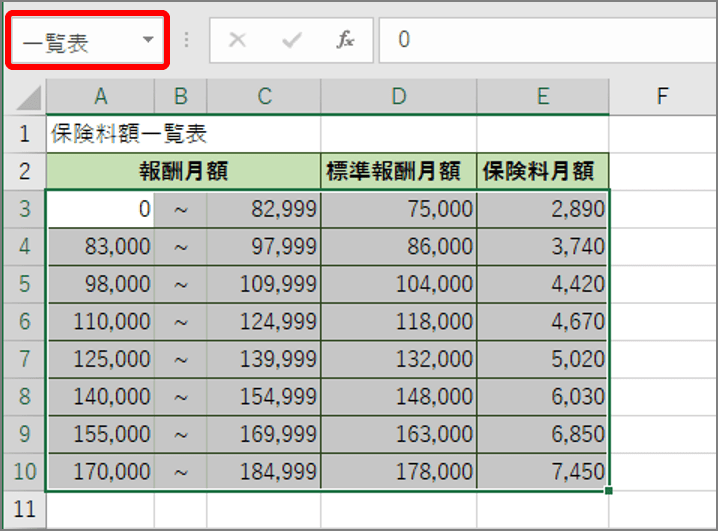Viewport: 718px width, 531px height.
Task: Click cell containing 148,000
Action: pos(399,397)
